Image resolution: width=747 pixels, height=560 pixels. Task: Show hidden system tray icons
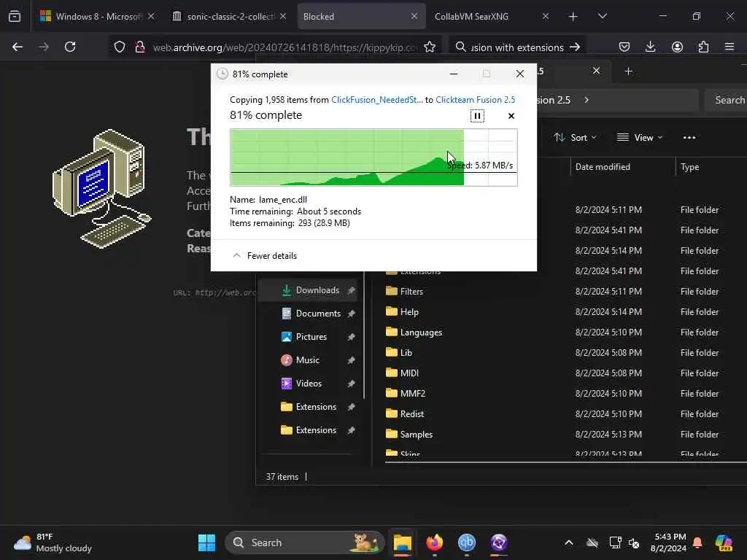(569, 542)
